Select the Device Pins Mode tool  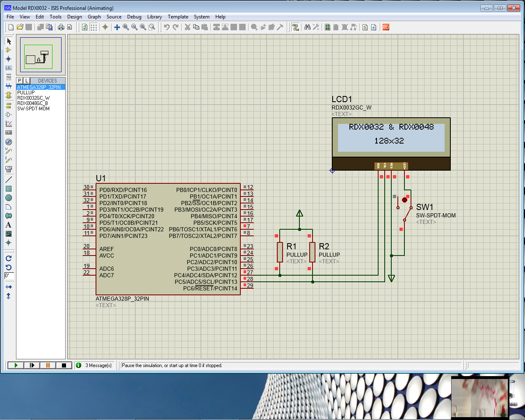(9, 114)
